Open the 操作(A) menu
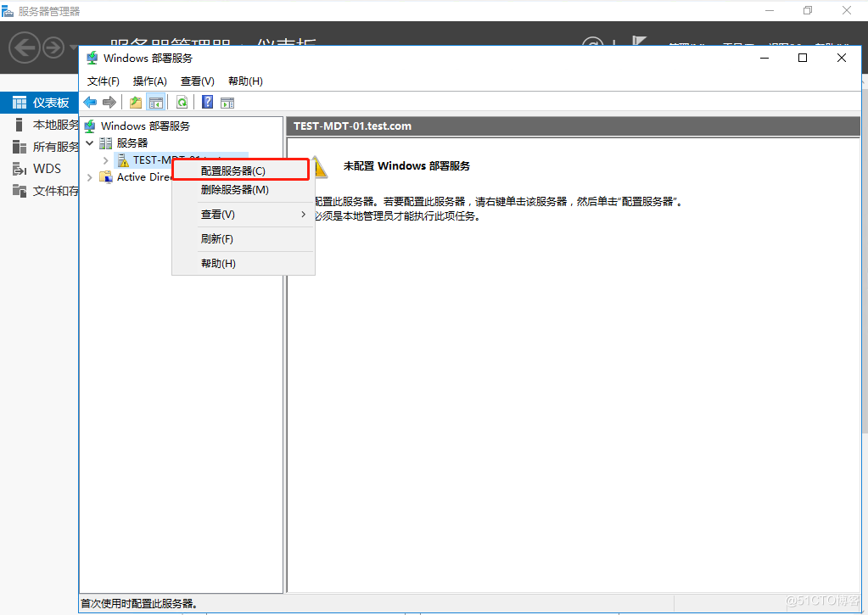The width and height of the screenshot is (868, 615). [x=150, y=81]
